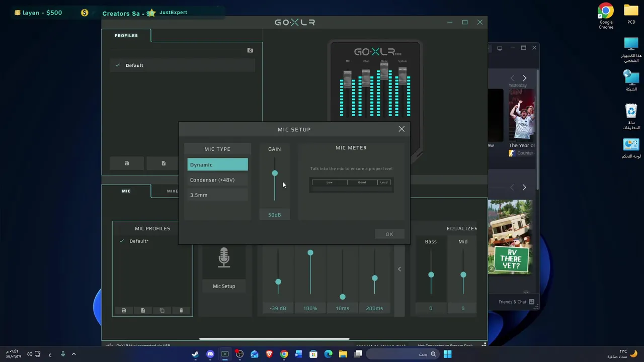Open RV There Yet? game thumbnail
The image size is (644, 362).
510,237
